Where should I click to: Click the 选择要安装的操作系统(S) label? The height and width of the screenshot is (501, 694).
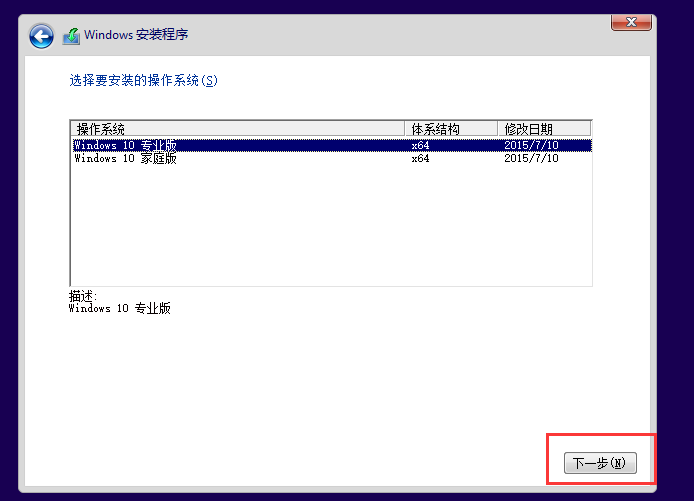[143, 81]
